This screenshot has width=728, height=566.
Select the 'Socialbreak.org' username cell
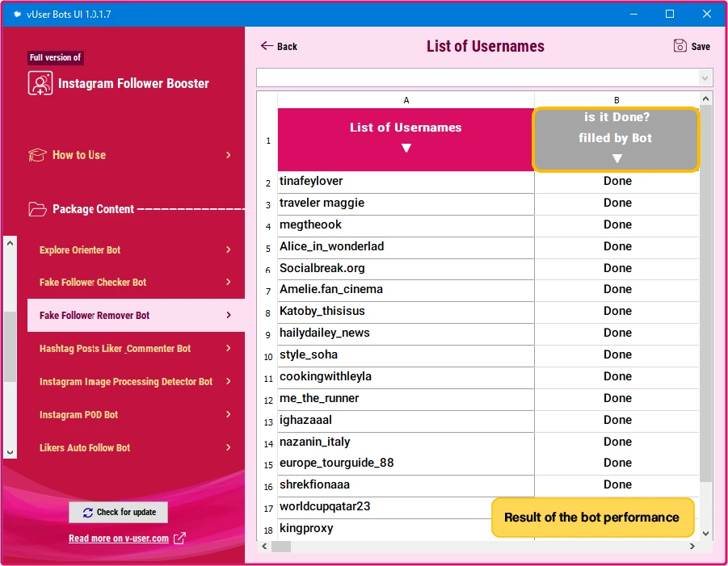pos(406,269)
